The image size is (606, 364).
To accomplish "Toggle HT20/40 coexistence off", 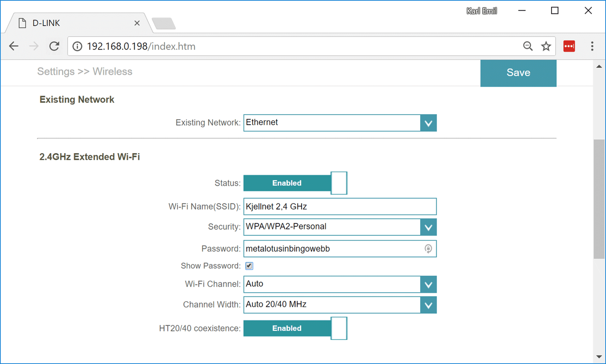I will point(295,328).
